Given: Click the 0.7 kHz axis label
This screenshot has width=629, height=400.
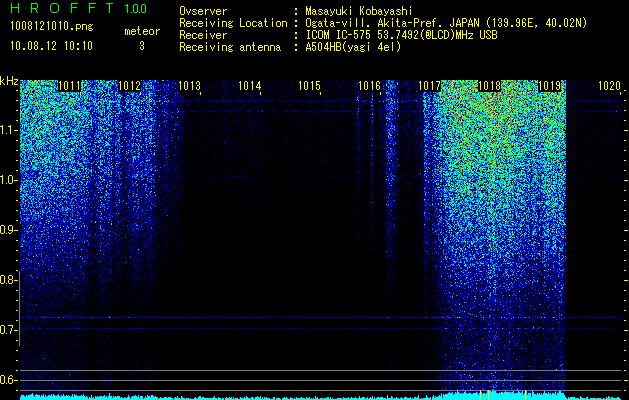Looking at the screenshot, I should (x=8, y=330).
